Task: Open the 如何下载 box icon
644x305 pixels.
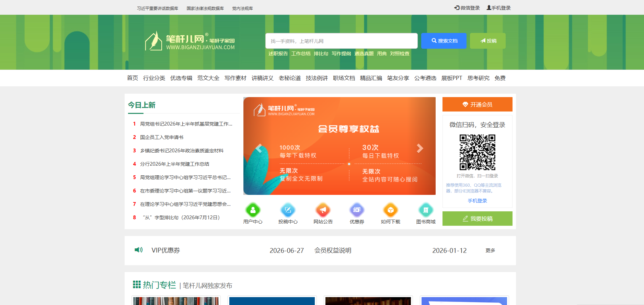Action: click(x=391, y=210)
